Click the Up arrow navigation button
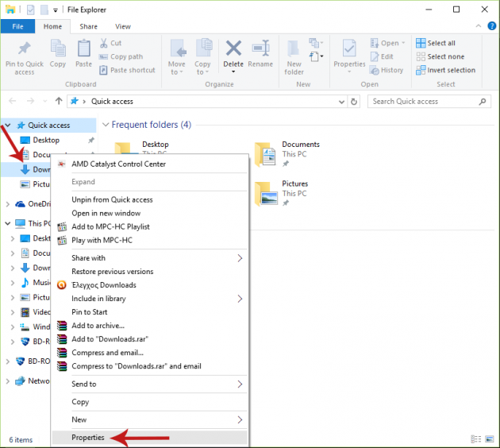This screenshot has width=500, height=448. [x=60, y=101]
